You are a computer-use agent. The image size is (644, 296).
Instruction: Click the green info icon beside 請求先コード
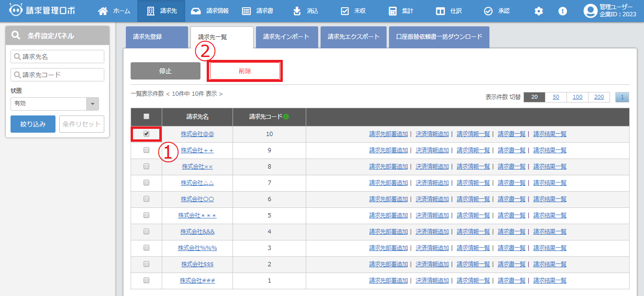click(x=286, y=116)
